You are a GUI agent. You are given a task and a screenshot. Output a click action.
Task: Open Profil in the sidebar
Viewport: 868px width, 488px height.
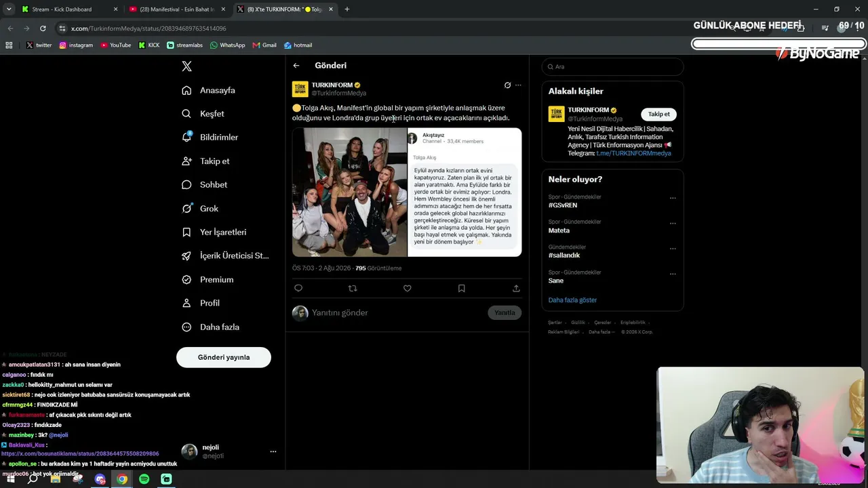[201, 303]
